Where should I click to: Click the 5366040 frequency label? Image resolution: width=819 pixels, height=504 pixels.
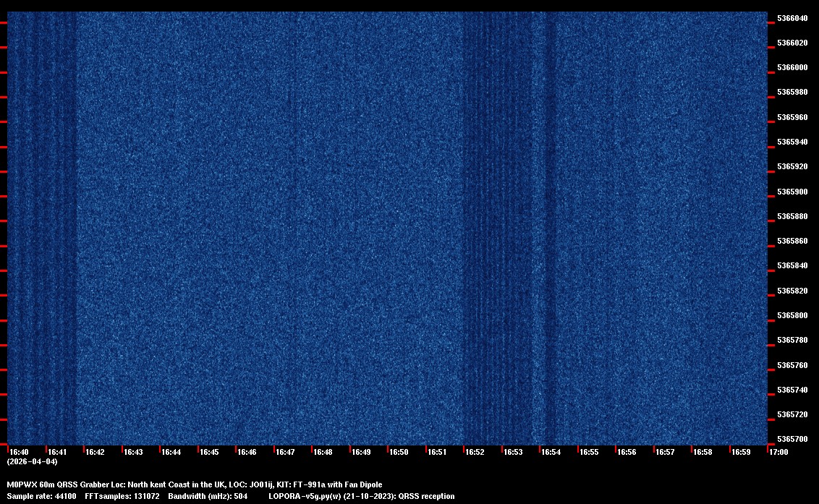(x=792, y=18)
